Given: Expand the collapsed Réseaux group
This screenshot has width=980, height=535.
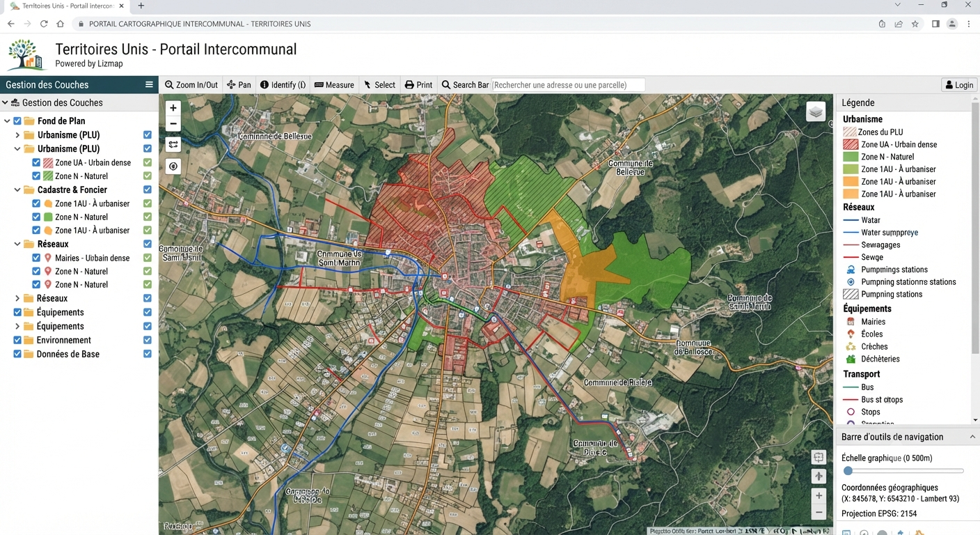Looking at the screenshot, I should coord(17,299).
